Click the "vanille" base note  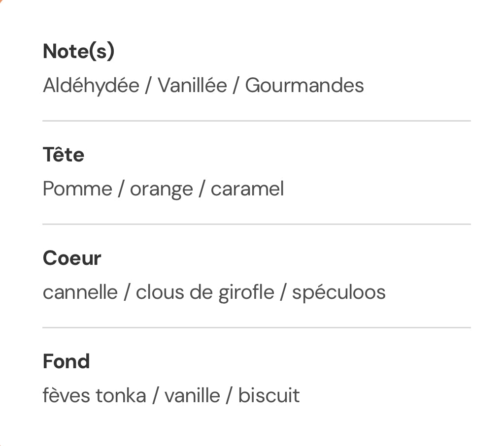(192, 396)
